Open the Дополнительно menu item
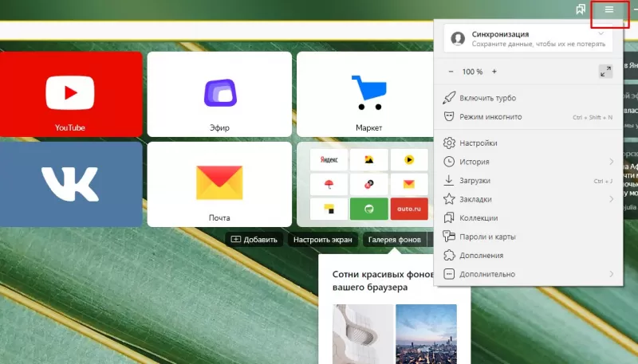Viewport: 638px width, 364px height. (528, 274)
